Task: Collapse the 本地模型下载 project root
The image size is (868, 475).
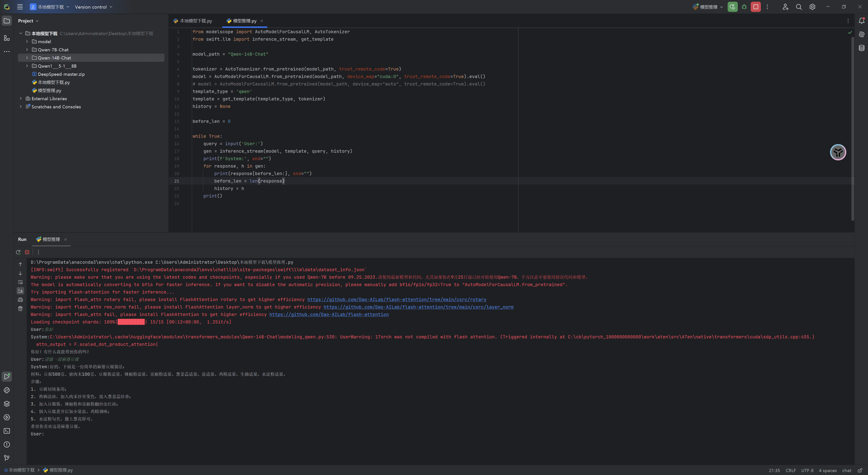Action: [21, 33]
